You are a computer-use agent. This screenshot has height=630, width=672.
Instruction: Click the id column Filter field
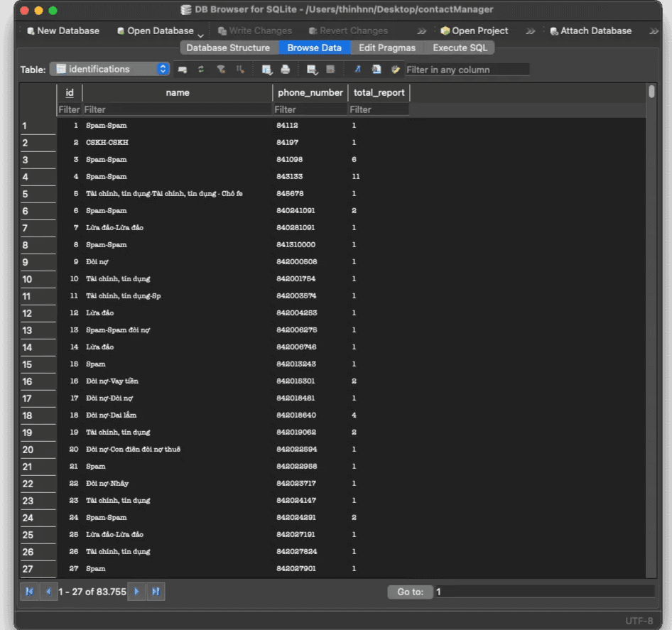click(x=69, y=109)
